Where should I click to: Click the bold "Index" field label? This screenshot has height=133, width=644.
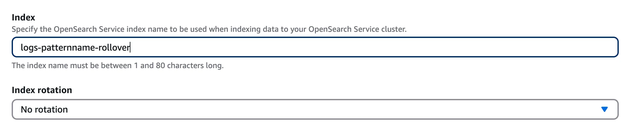click(23, 18)
